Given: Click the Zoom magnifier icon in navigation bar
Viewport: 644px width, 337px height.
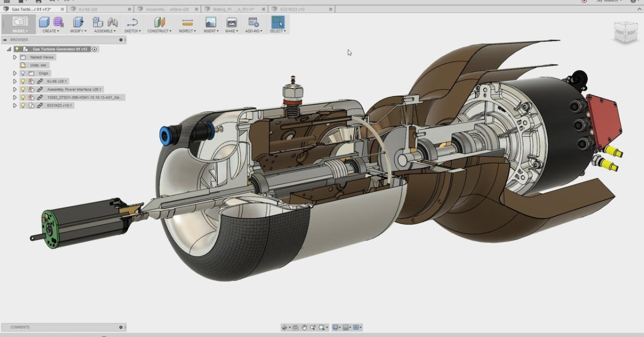Looking at the screenshot, I should pos(313,327).
